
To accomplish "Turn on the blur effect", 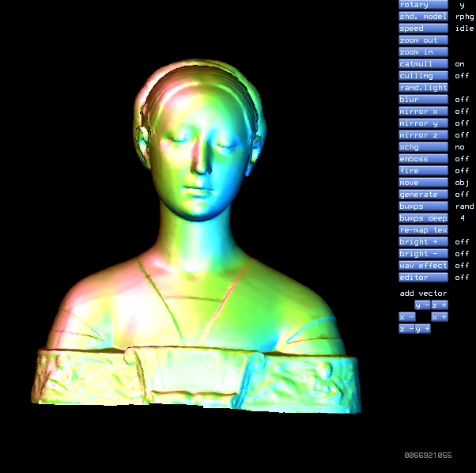I will 423,100.
